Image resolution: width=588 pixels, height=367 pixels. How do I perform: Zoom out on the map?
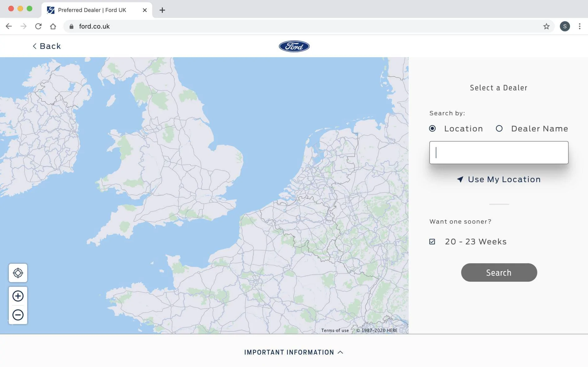click(x=18, y=315)
